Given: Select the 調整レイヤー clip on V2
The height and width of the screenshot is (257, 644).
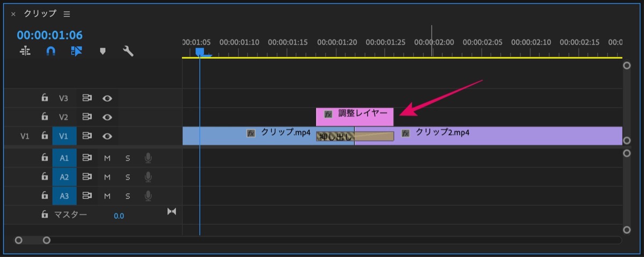Looking at the screenshot, I should pyautogui.click(x=355, y=117).
